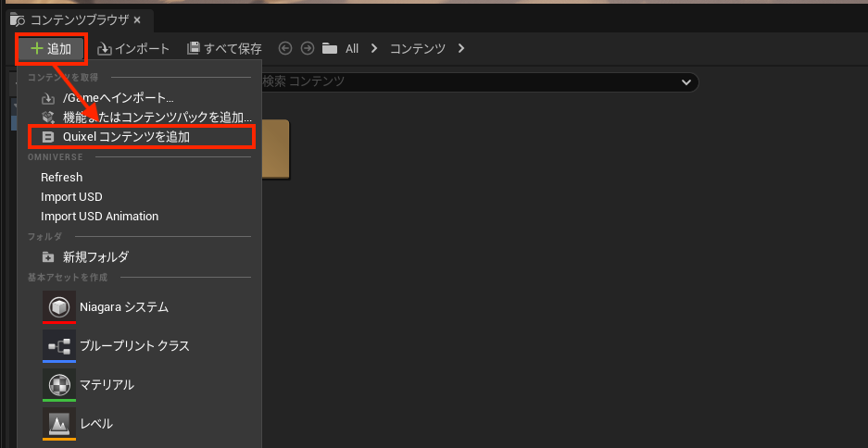Create a 新規フォルダ from the menu

point(94,256)
